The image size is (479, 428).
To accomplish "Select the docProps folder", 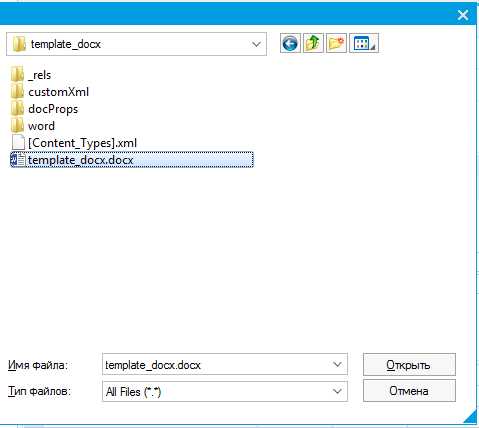I will point(45,109).
